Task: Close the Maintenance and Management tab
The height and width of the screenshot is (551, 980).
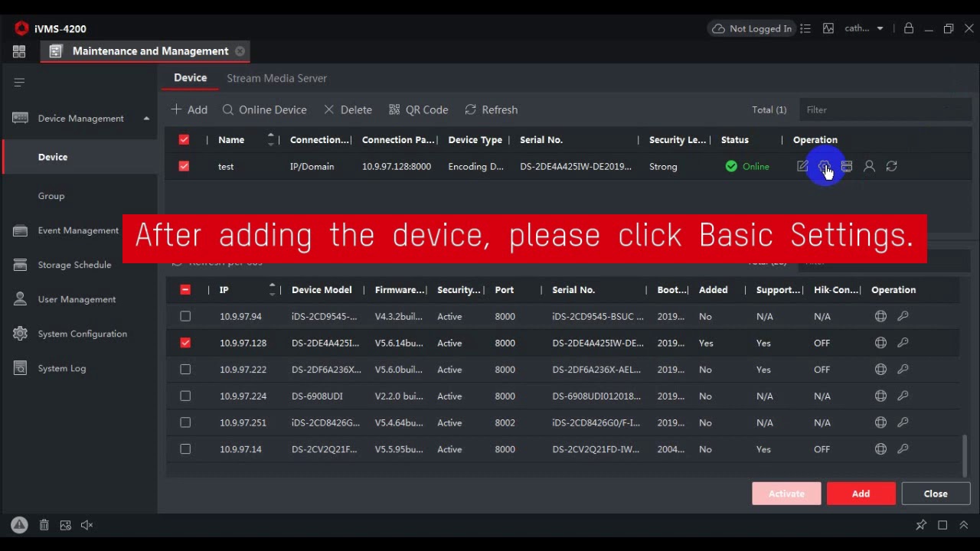Action: click(240, 51)
